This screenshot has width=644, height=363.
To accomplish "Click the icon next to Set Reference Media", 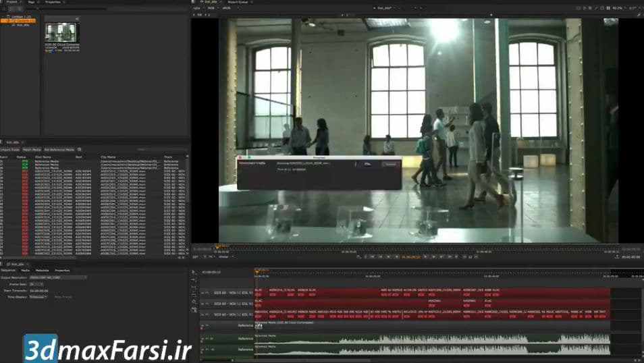I will [x=80, y=149].
